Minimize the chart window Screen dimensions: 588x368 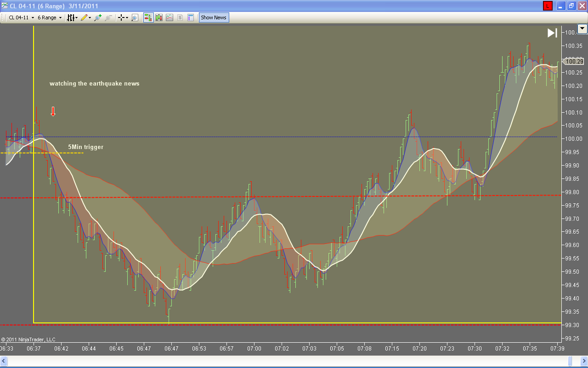(x=561, y=6)
